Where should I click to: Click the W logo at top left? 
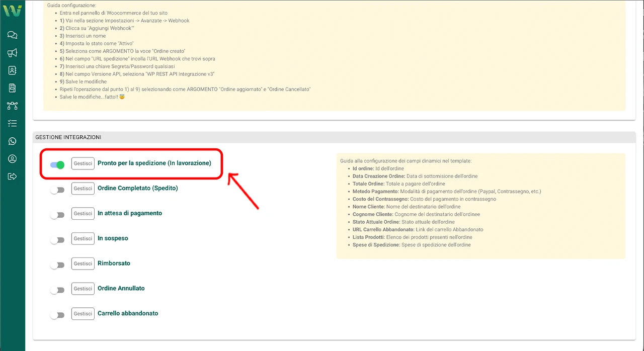(x=12, y=11)
